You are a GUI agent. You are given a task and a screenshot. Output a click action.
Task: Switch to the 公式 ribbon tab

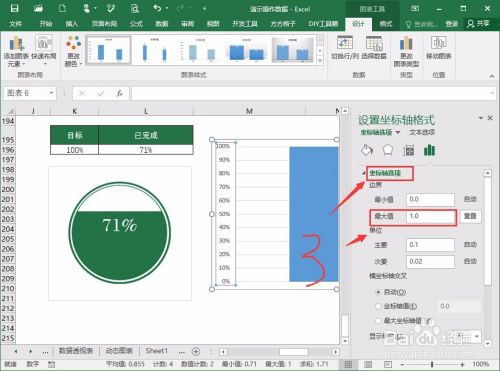(x=136, y=24)
